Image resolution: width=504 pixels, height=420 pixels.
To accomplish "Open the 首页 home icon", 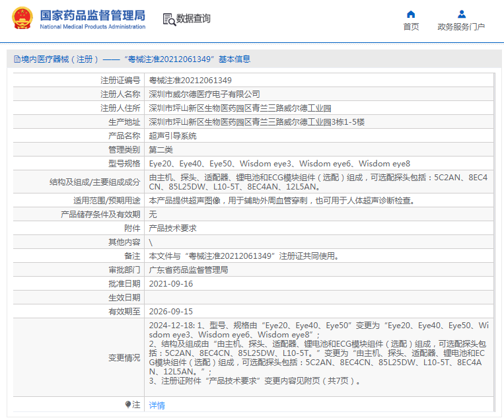I will point(411,14).
